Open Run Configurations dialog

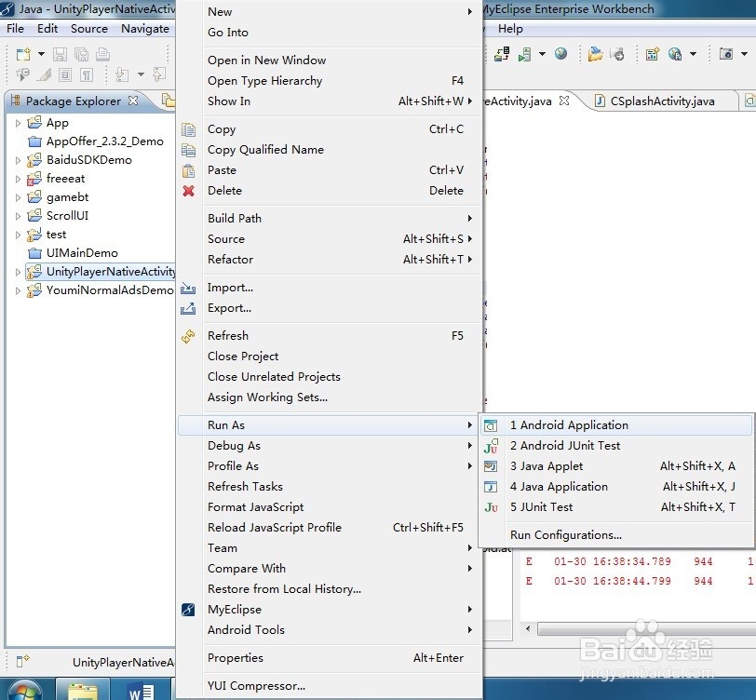[x=616, y=535]
